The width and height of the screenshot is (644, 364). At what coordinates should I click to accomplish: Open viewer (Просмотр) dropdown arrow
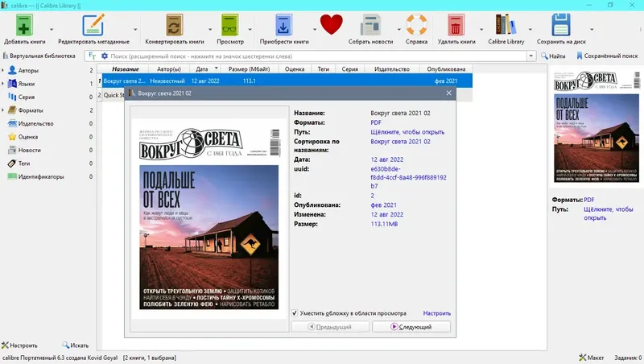tap(250, 30)
